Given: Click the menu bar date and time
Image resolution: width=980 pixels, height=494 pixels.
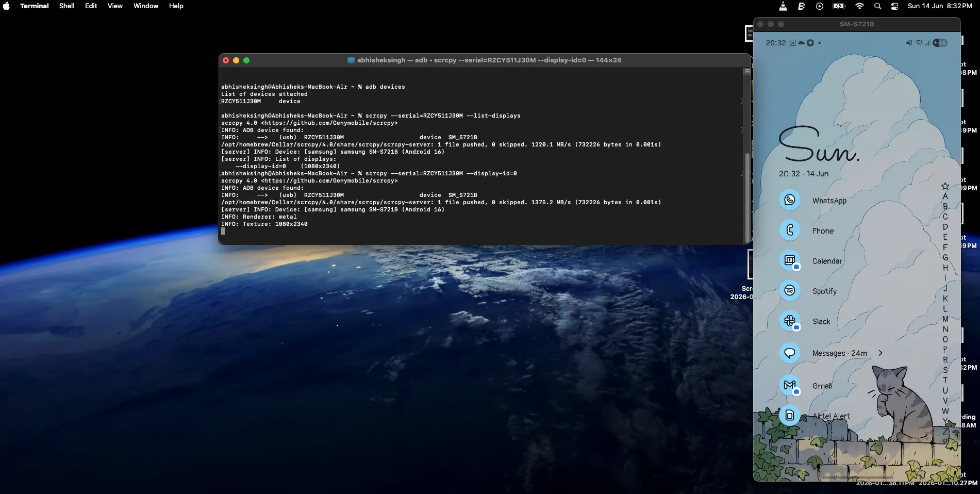Looking at the screenshot, I should click(x=940, y=6).
